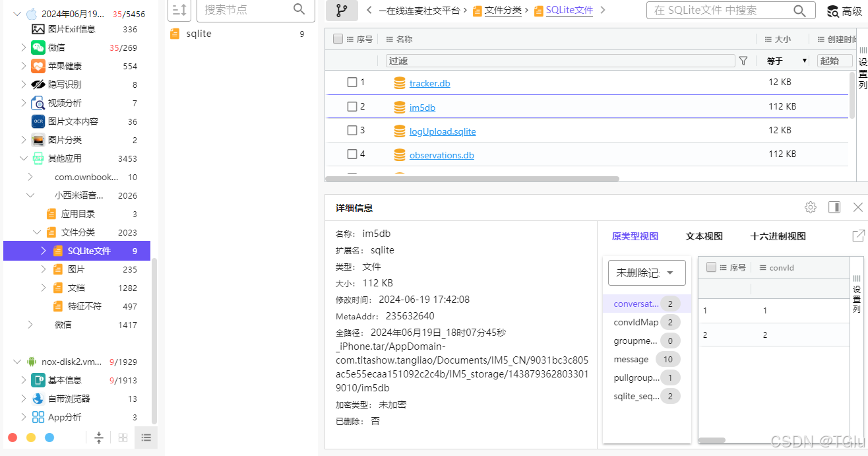
Task: Open the logUpload.sqlite file link
Action: pos(443,131)
